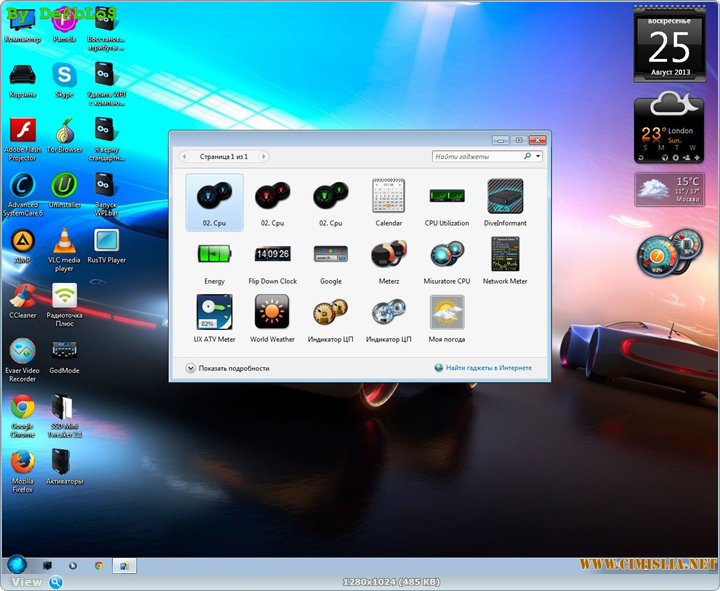
Task: Click the DiveInformant gadget icon
Action: (x=505, y=196)
